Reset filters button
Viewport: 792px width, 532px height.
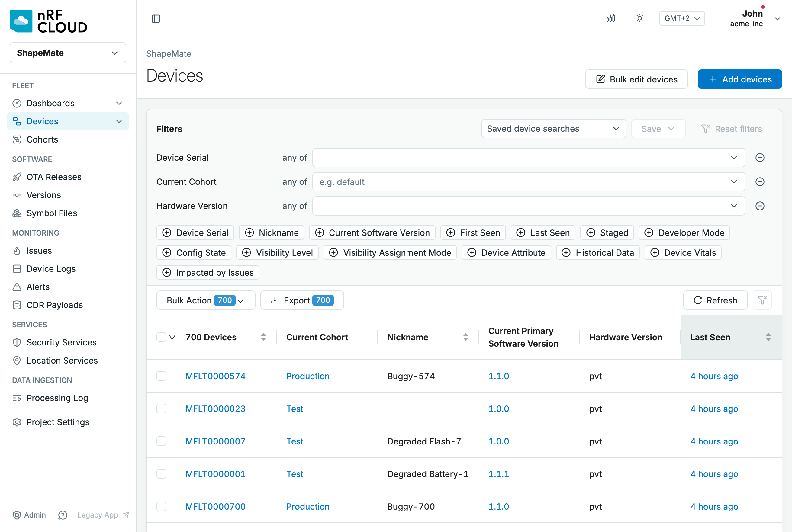732,129
